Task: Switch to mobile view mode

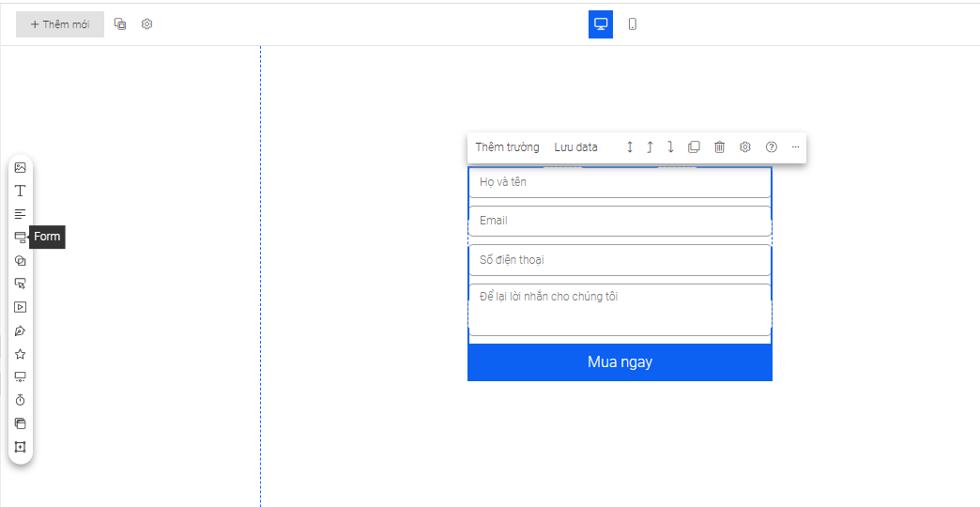Action: (x=633, y=24)
